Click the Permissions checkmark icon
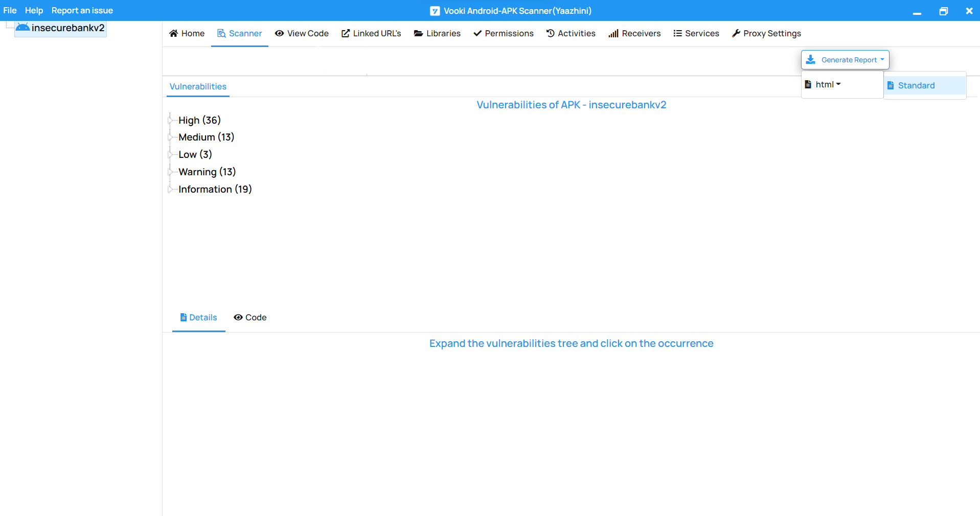The width and height of the screenshot is (980, 516). click(477, 33)
